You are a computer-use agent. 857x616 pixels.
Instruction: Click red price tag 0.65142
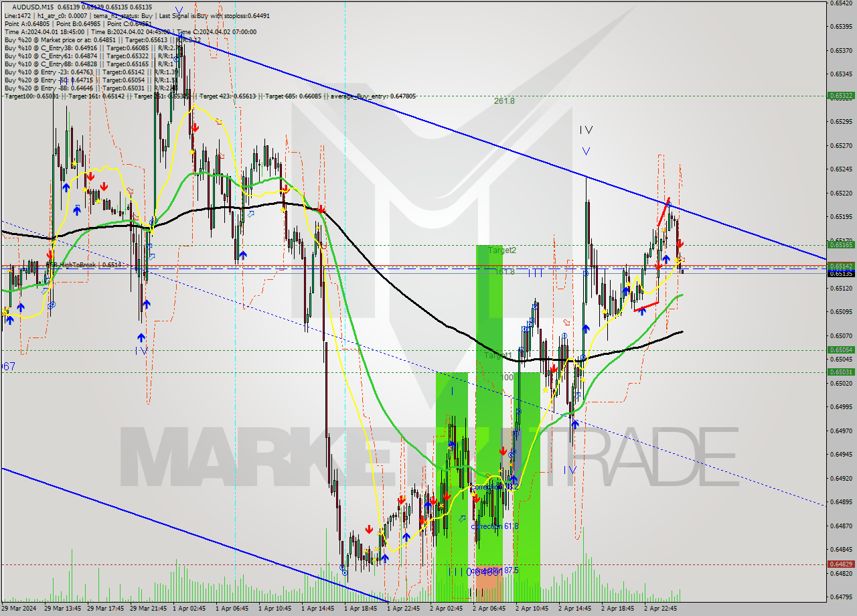coord(841,266)
